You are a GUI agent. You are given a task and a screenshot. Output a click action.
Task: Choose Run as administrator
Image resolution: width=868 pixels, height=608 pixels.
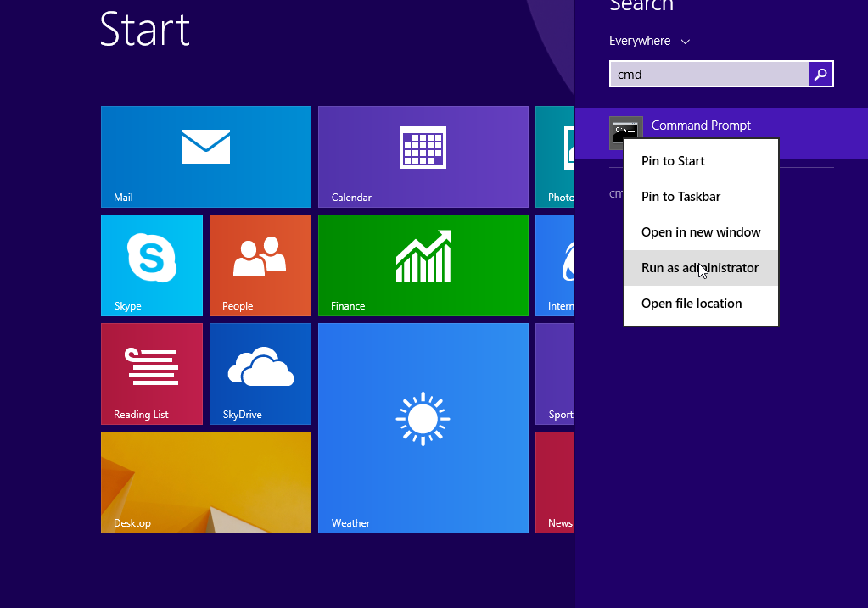(x=701, y=268)
